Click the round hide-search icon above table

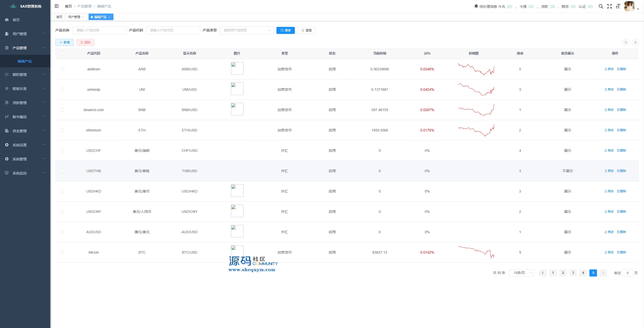coord(626,42)
